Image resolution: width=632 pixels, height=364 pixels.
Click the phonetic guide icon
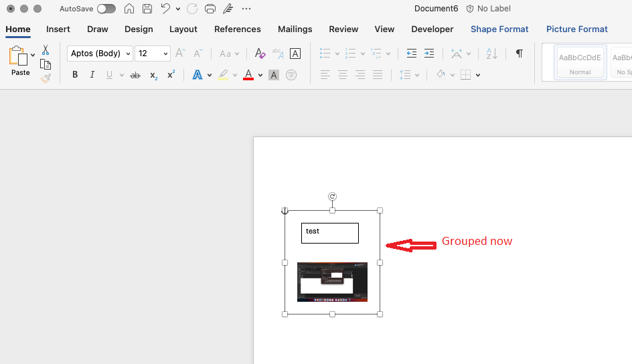278,53
